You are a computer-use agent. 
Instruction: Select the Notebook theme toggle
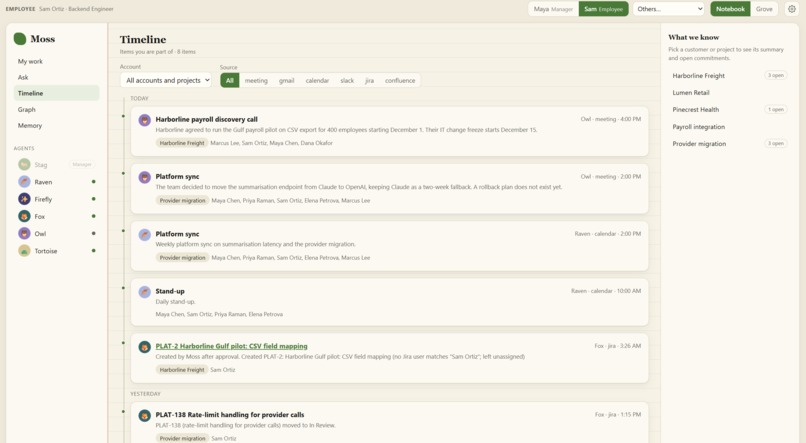click(730, 9)
